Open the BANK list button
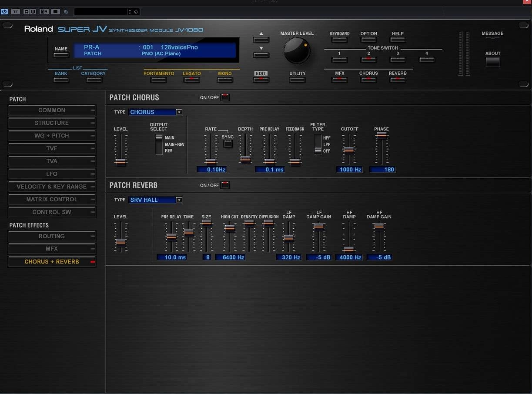Viewport: 532px width, 394px height. [61, 80]
